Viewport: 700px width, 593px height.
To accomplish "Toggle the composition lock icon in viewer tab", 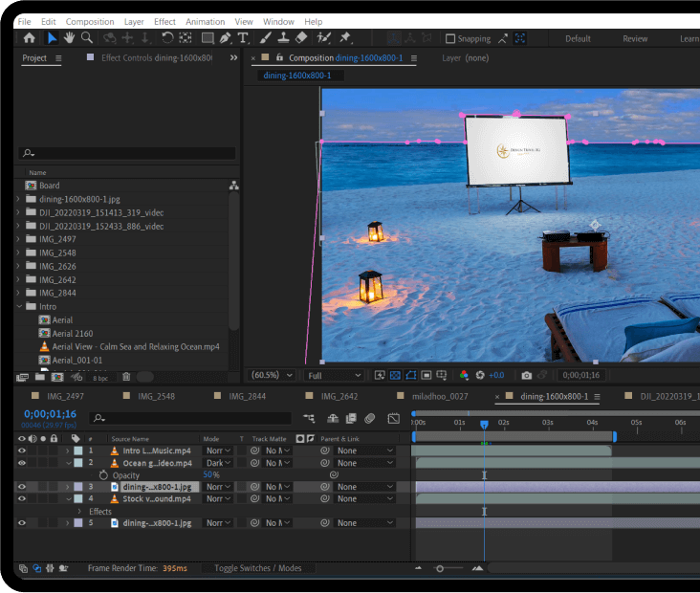I will 279,57.
